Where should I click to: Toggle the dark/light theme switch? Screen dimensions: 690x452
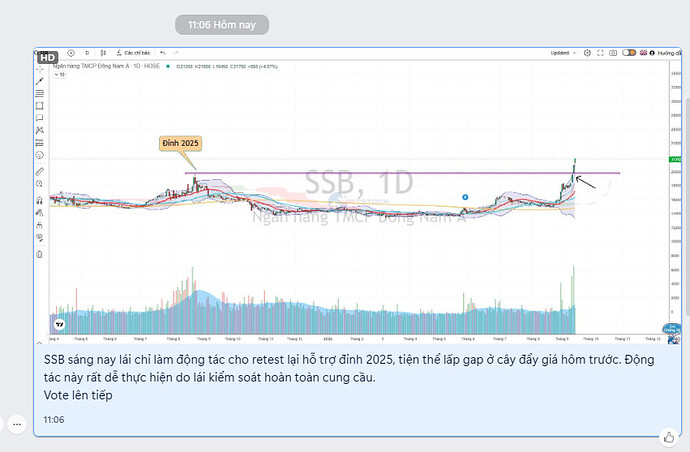click(x=629, y=53)
